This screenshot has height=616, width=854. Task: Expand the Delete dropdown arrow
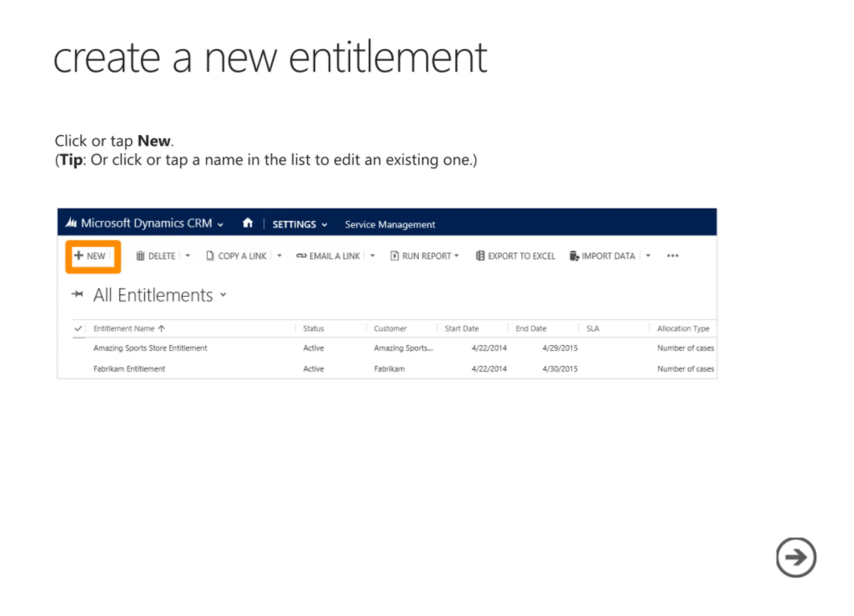[187, 256]
